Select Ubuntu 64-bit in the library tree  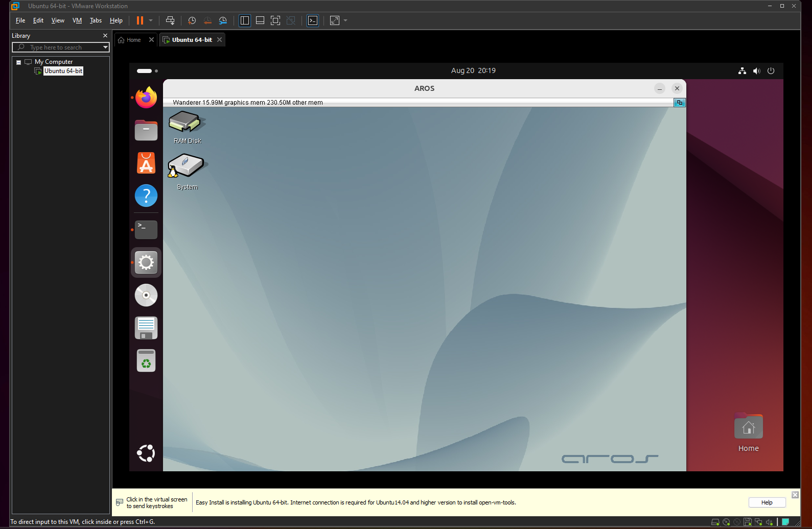tap(63, 71)
